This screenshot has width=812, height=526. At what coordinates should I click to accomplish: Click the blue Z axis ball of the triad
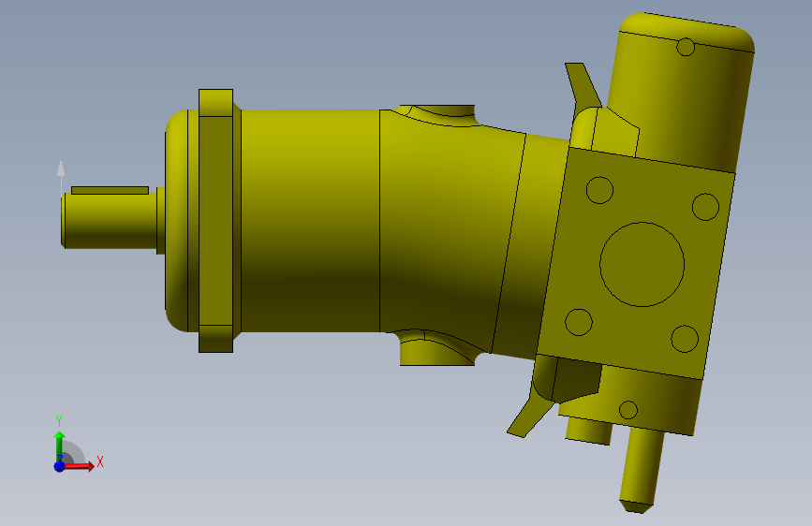59,466
